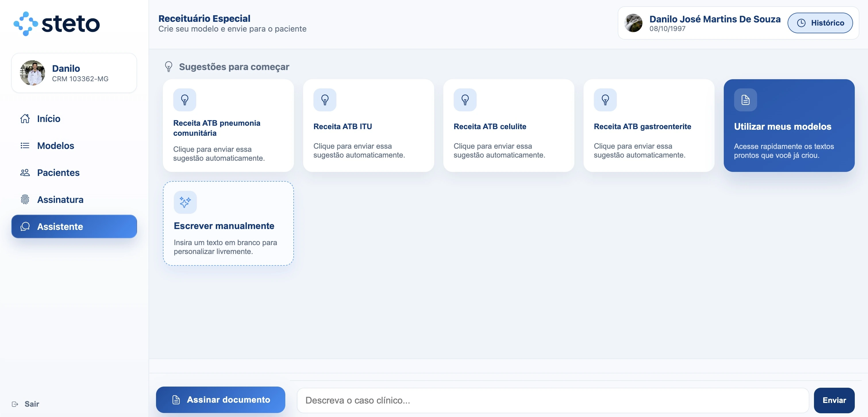Select the Receita ATB celulite suggestion title
This screenshot has width=868, height=417.
click(x=490, y=127)
